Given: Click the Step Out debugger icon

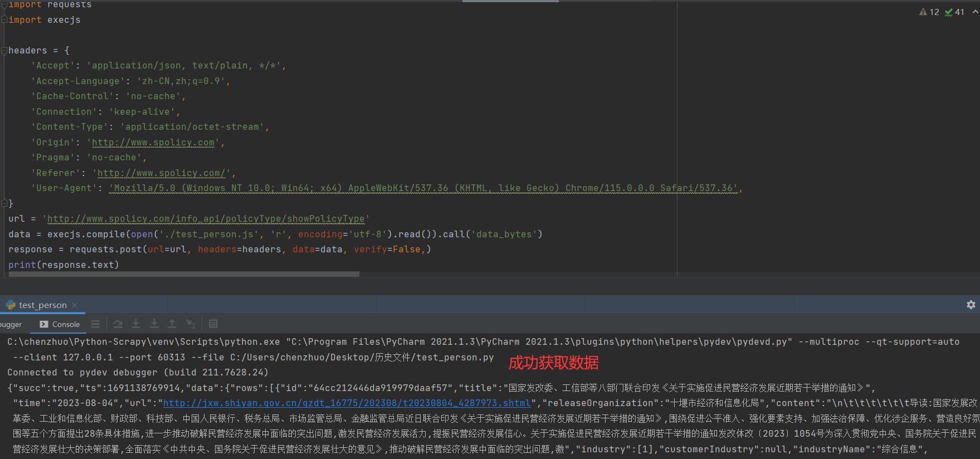Looking at the screenshot, I should [x=172, y=324].
